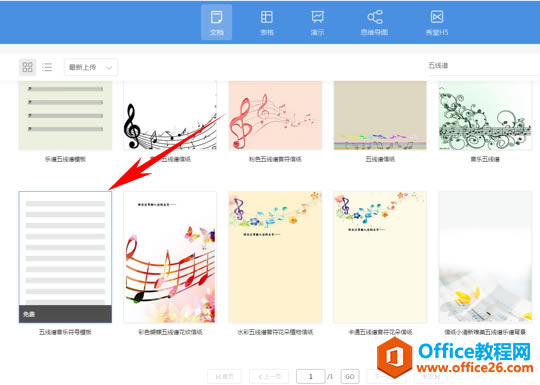Image resolution: width=540 pixels, height=385 pixels.
Task: Open the black treble clef stave thumbnail
Action: coord(170,116)
